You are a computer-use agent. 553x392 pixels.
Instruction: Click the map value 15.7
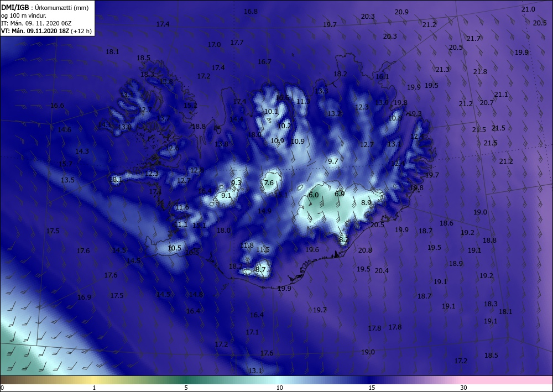[65, 164]
